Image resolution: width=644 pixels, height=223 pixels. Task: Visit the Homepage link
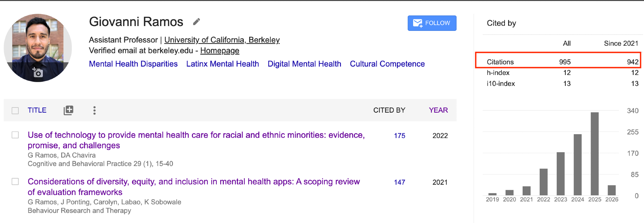(220, 51)
